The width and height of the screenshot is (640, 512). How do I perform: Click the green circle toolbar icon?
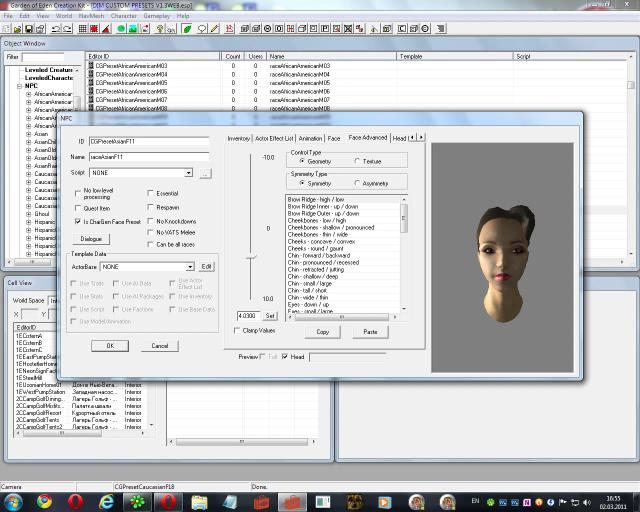pos(121,29)
